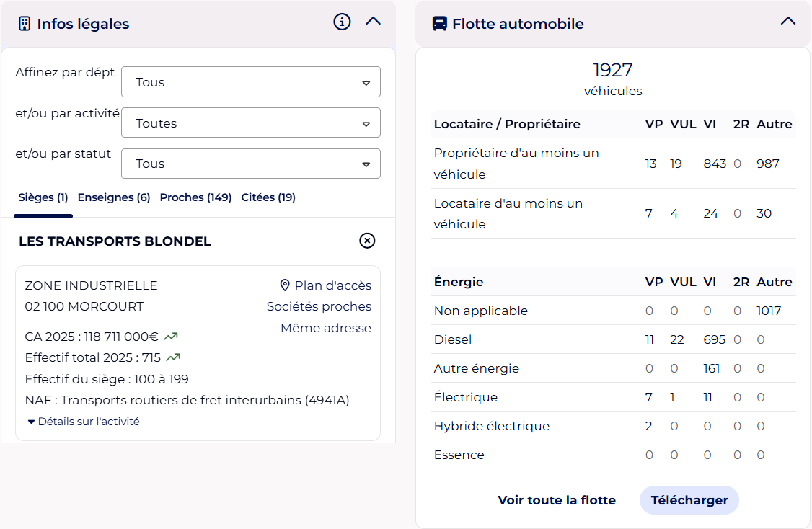Click the LES TRANSPORTS BLONDEL heading
The height and width of the screenshot is (529, 812).
pos(115,241)
